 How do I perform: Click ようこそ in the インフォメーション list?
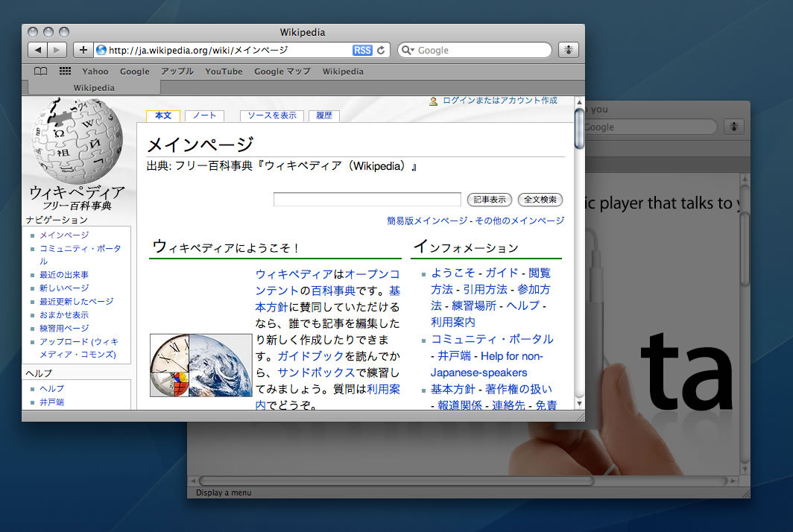[453, 273]
